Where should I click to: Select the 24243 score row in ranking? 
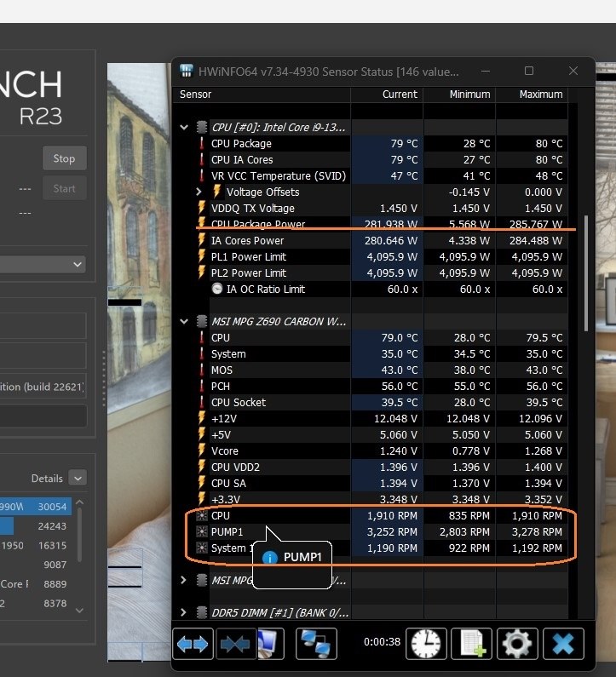coord(36,526)
